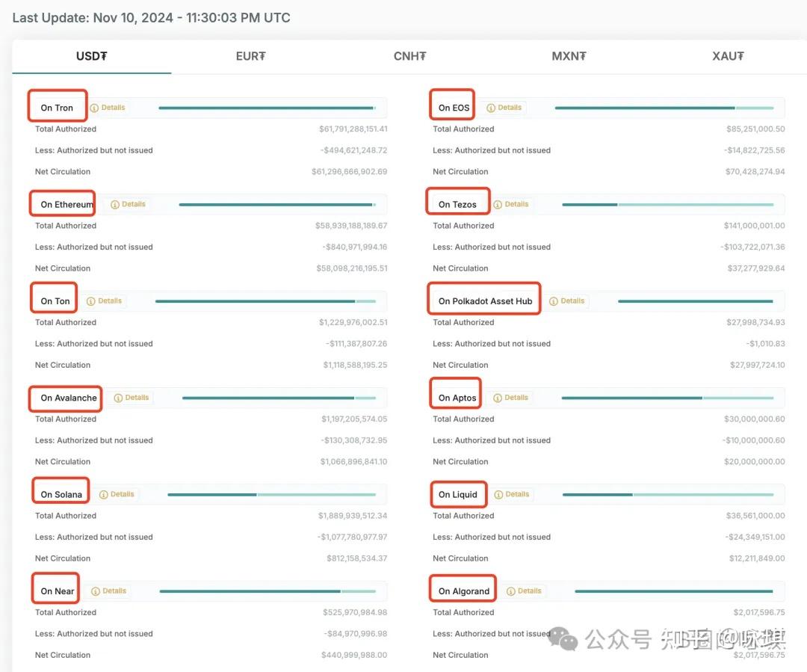
Task: Click info icon beside On EOS
Action: pyautogui.click(x=491, y=108)
